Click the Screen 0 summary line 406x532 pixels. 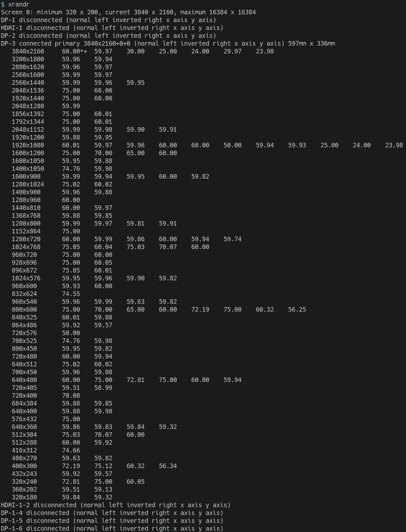pyautogui.click(x=128, y=12)
